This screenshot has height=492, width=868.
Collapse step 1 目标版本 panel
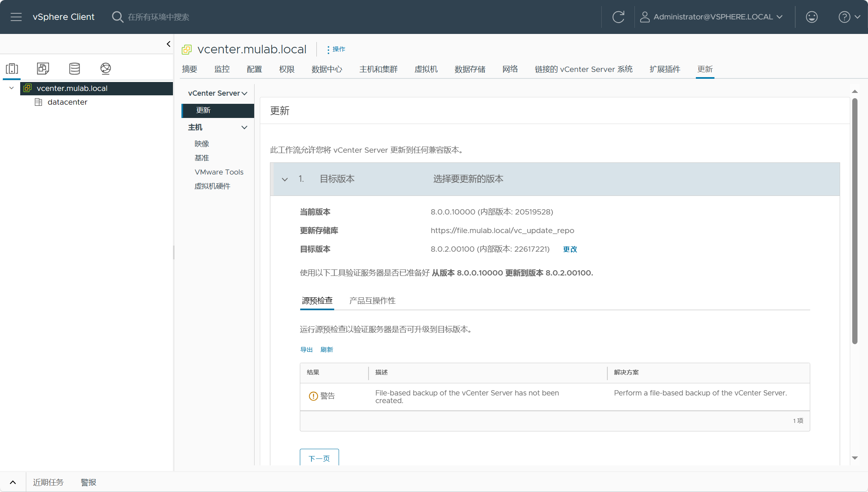point(285,179)
